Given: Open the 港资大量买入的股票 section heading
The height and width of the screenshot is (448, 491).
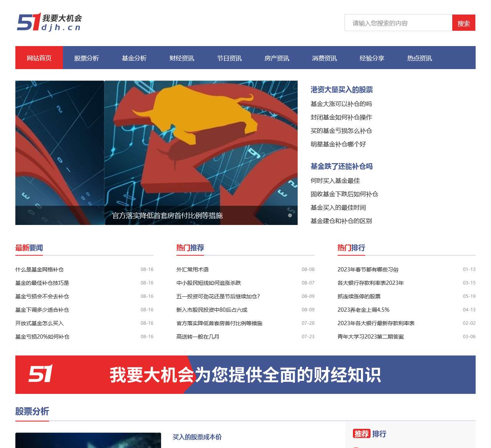Looking at the screenshot, I should 342,89.
